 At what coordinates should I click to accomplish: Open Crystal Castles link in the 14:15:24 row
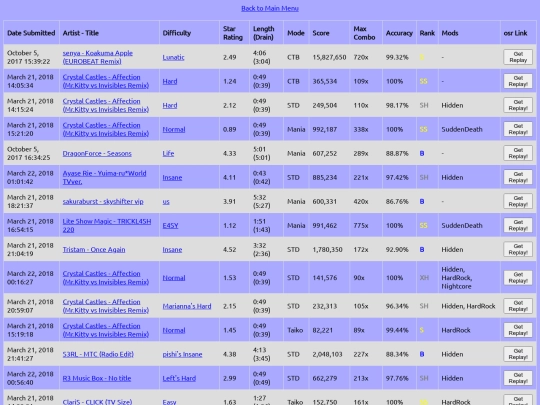click(106, 105)
